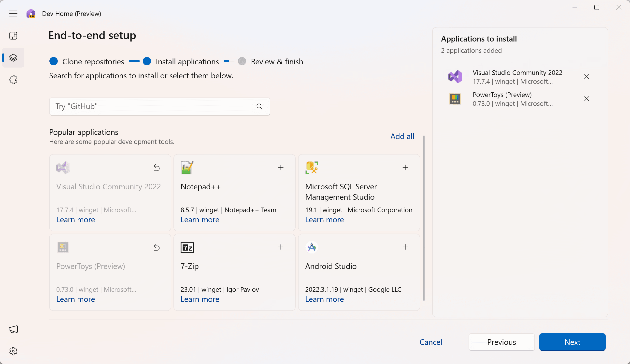Click Add all popular applications
630x364 pixels.
tap(402, 136)
